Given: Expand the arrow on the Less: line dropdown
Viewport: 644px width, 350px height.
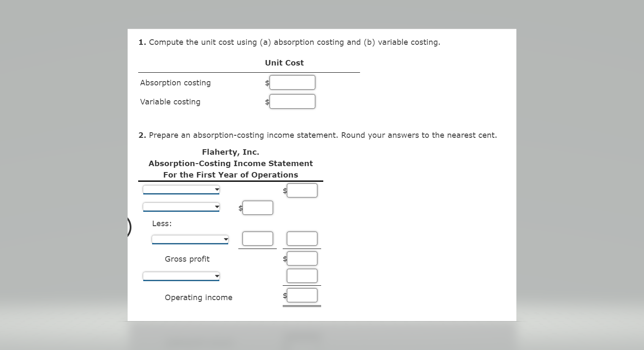Looking at the screenshot, I should [x=225, y=239].
